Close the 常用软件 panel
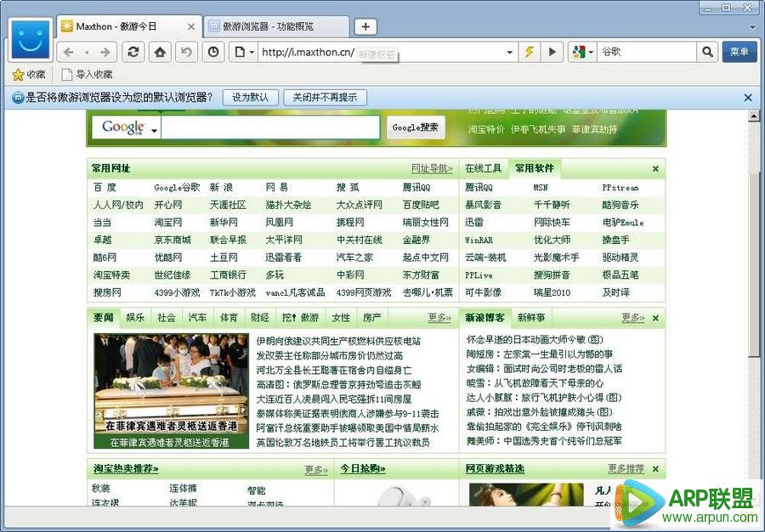This screenshot has height=532, width=765. [655, 169]
